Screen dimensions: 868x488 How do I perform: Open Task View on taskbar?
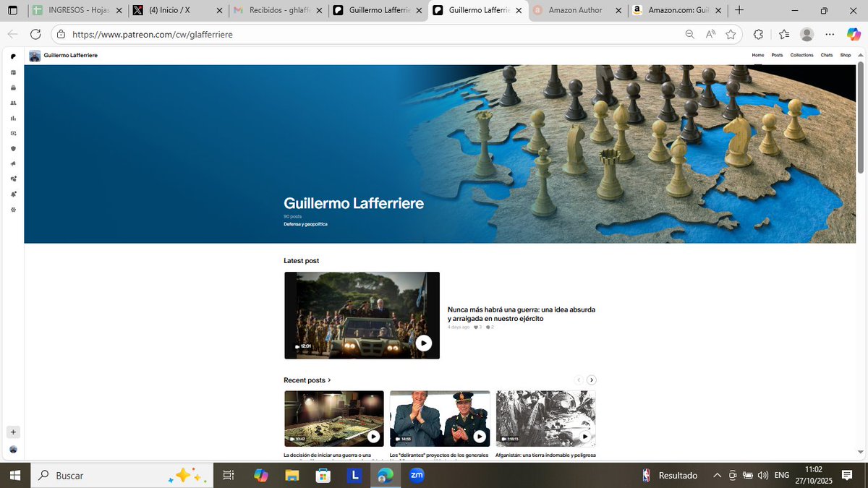pos(228,475)
